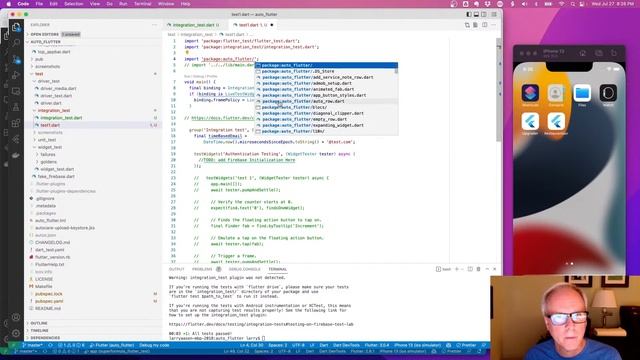This screenshot has height=360, width=640.
Task: Maximize the panel with the chevron-up icon
Action: click(x=487, y=269)
